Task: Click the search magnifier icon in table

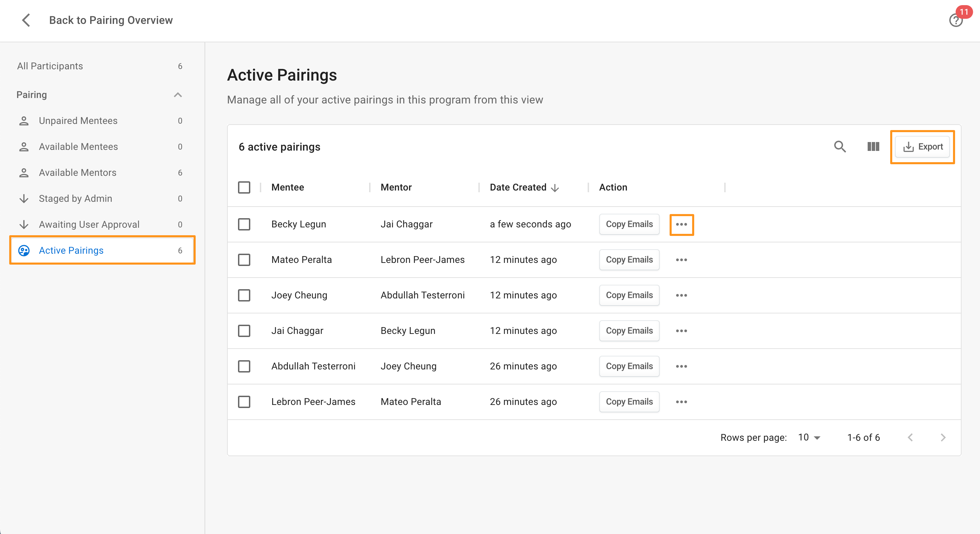Action: 840,147
